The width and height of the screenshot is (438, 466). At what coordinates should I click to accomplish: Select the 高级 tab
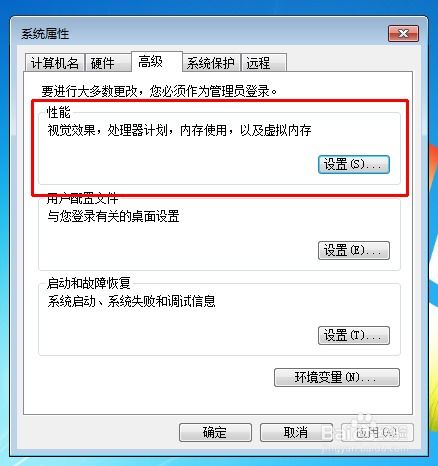click(157, 62)
